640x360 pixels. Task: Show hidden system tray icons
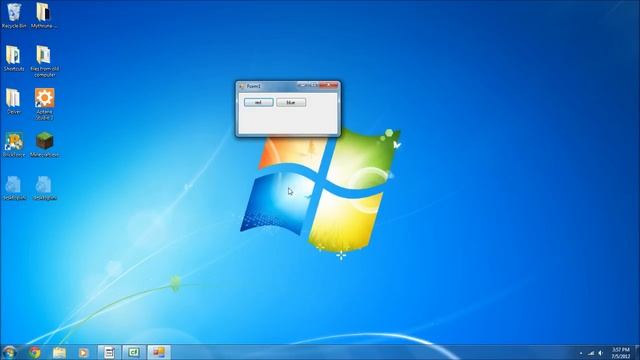pyautogui.click(x=581, y=353)
